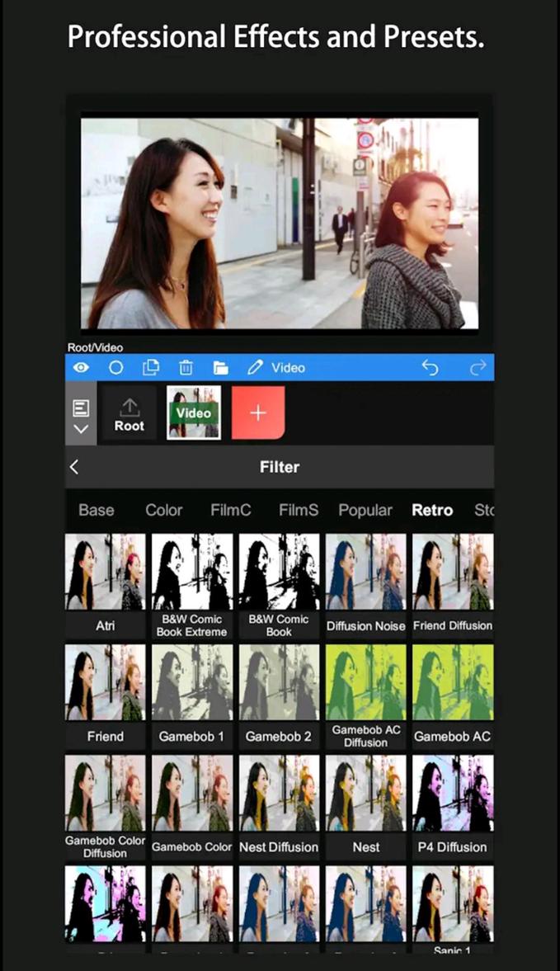Apply the Diffusion Noise filter
The width and height of the screenshot is (560, 971).
click(x=365, y=586)
